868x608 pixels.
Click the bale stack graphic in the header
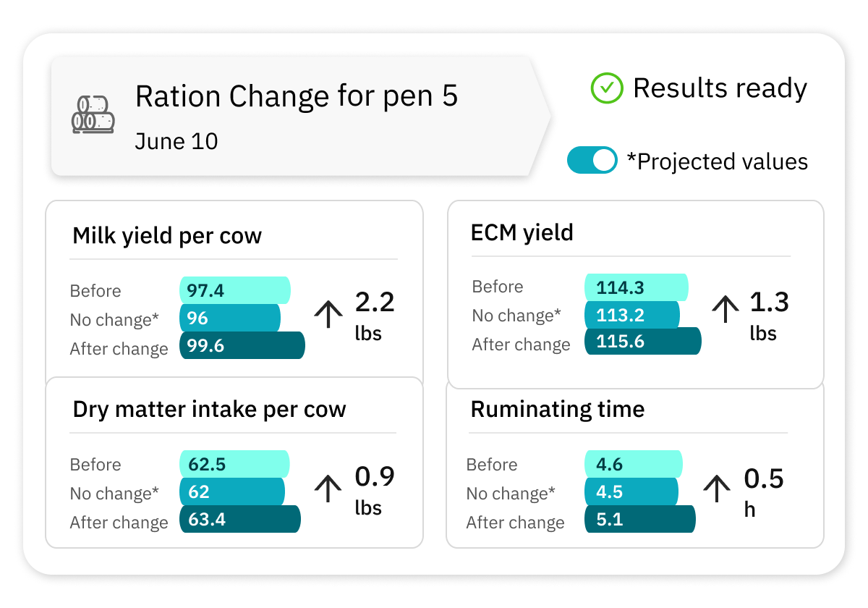point(93,113)
